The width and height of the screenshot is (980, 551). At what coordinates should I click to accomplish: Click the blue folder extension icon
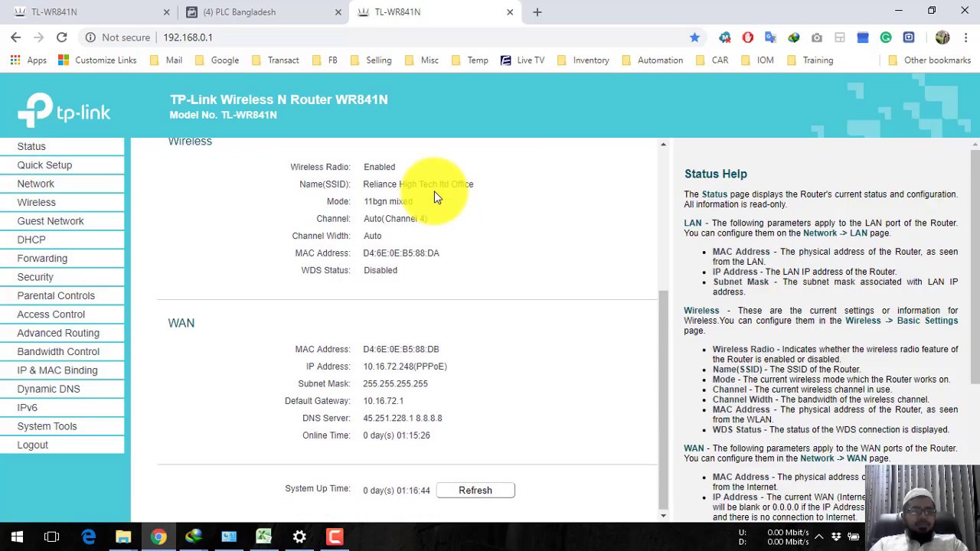863,37
